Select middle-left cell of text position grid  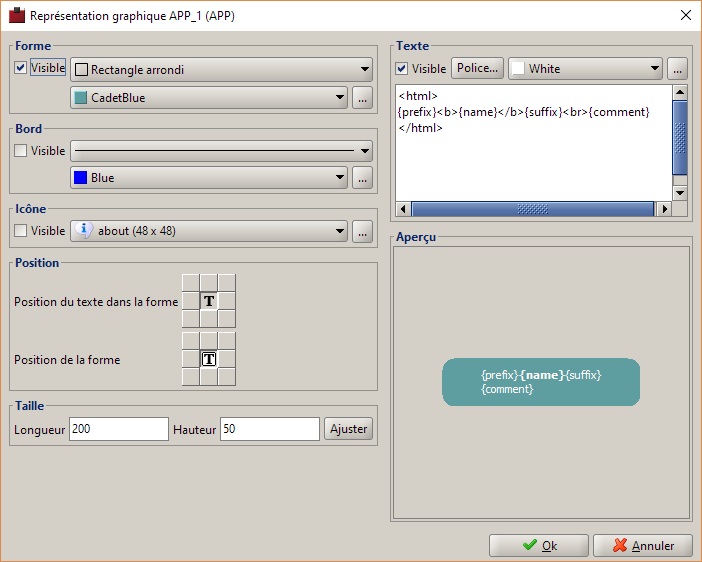click(191, 301)
